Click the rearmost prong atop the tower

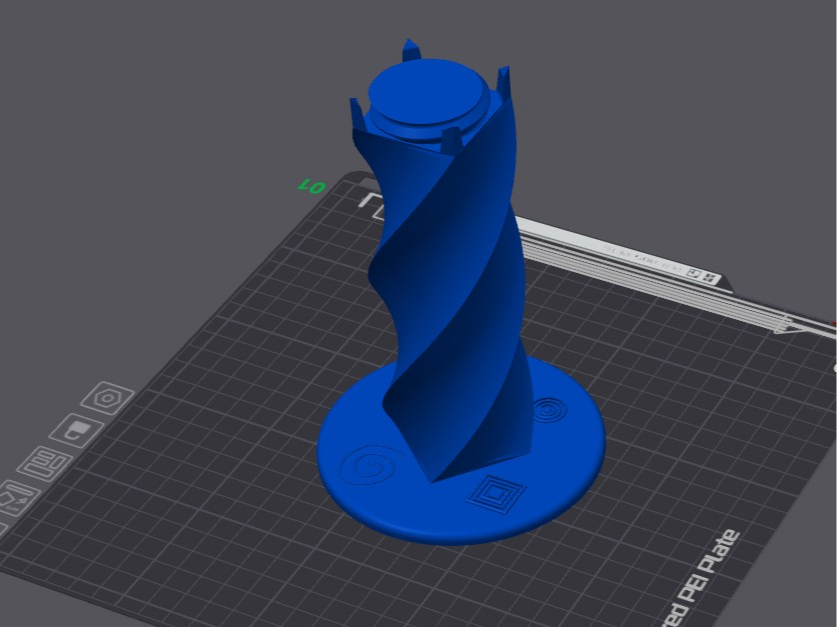(412, 49)
